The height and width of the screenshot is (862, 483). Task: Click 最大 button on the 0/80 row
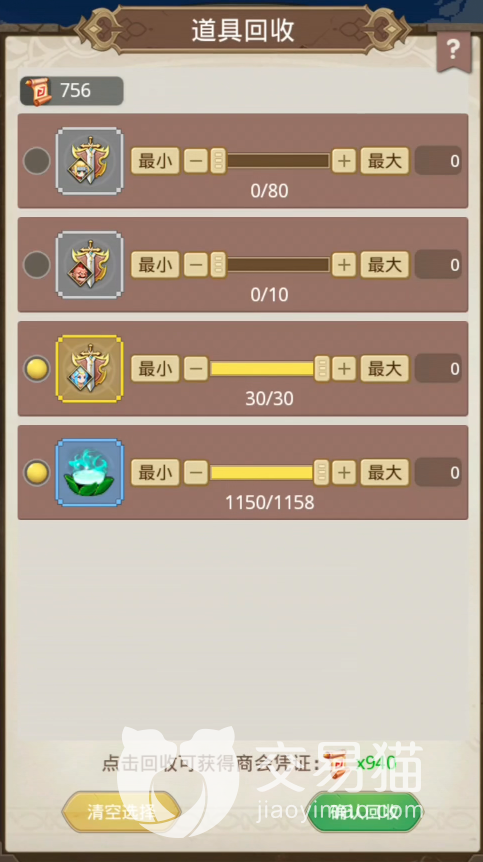[385, 161]
